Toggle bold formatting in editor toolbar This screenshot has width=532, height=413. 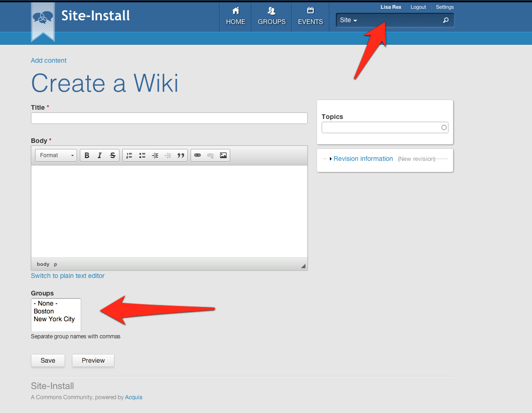click(x=87, y=155)
